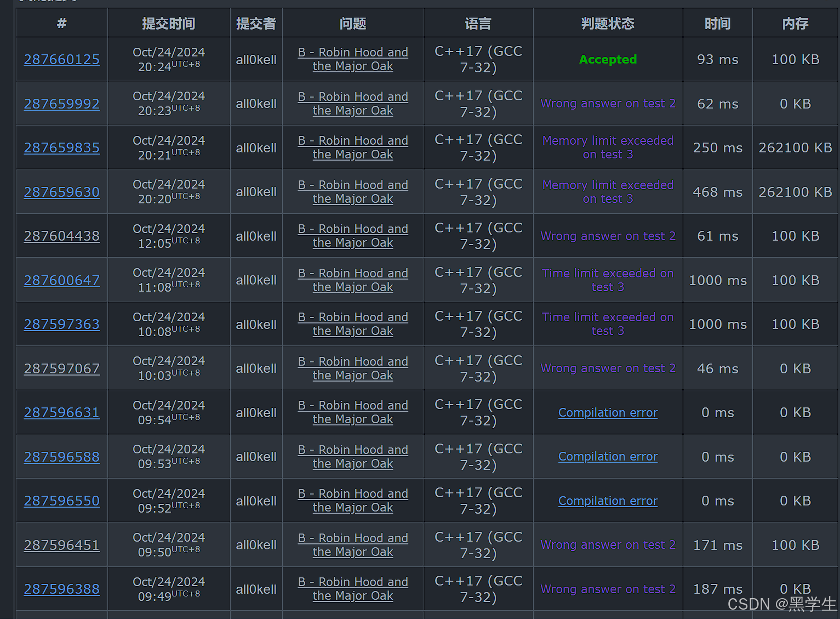Open submission 287660125 details
Viewport: 840px width, 619px height.
[61, 59]
